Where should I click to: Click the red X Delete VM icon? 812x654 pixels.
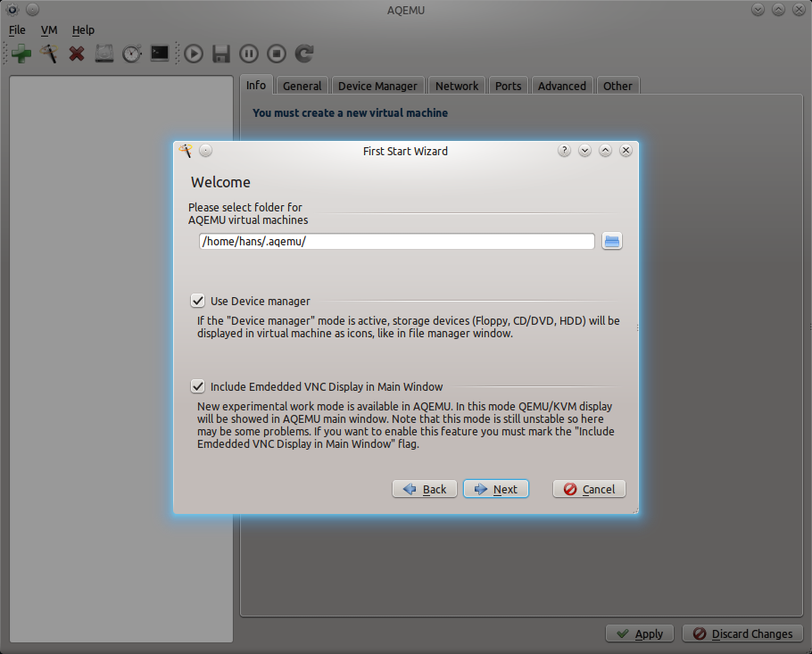click(x=77, y=54)
